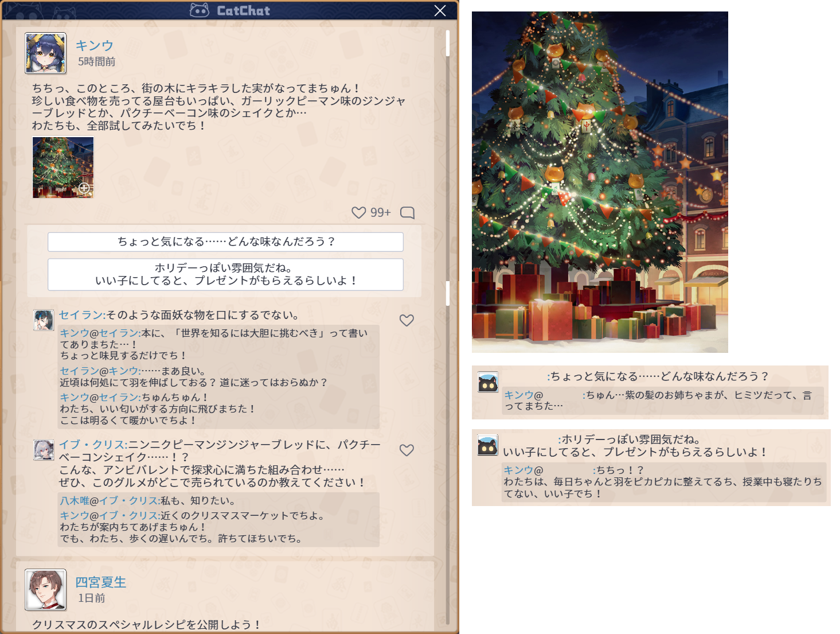Viewport: 840px width, 634px height.
Task: Toggle heart on イブ・クリス's comment
Action: [407, 450]
